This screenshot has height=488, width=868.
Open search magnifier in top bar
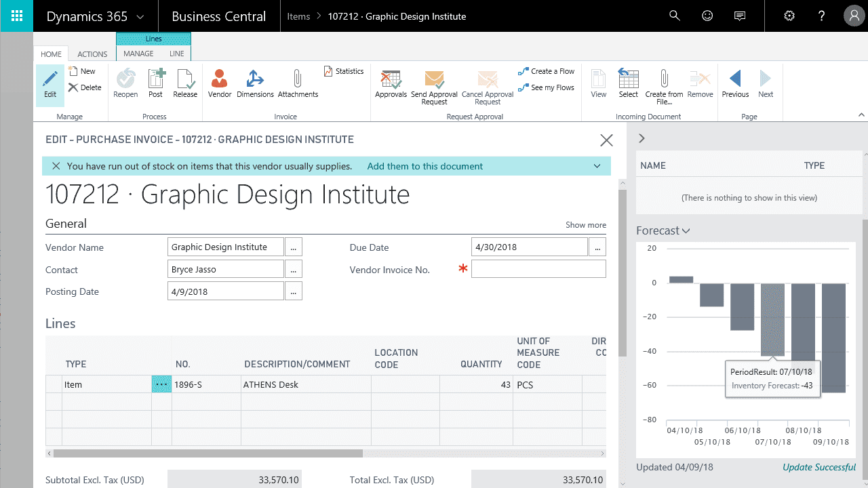click(675, 16)
